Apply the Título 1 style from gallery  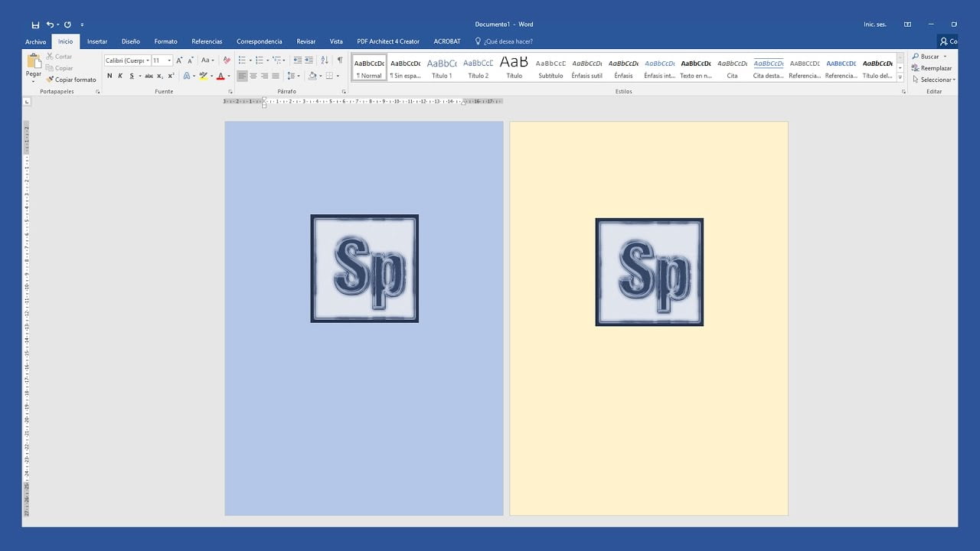pyautogui.click(x=441, y=67)
